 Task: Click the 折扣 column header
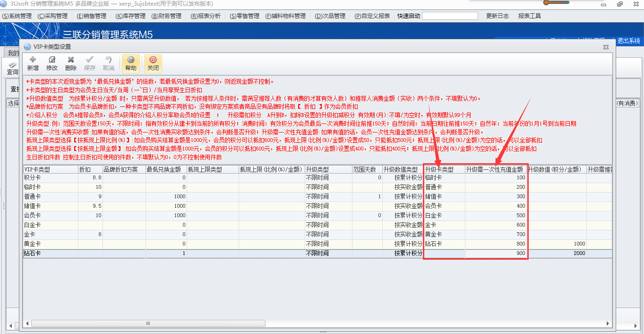coord(90,169)
